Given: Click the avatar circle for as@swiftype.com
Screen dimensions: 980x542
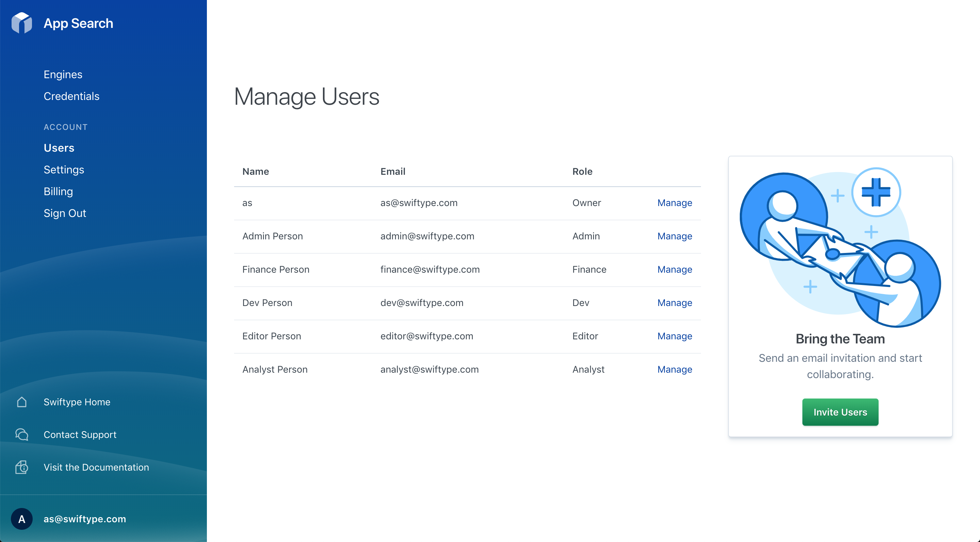Looking at the screenshot, I should (22, 519).
